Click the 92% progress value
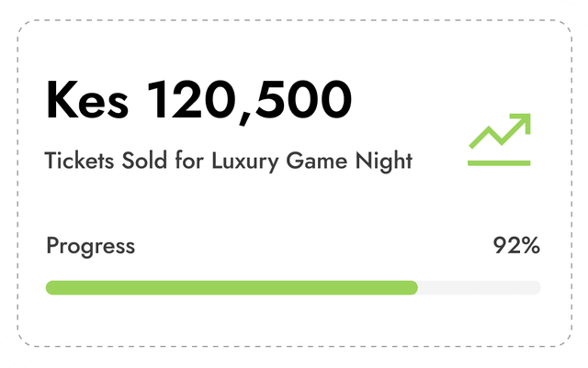The width and height of the screenshot is (588, 368). (x=516, y=246)
